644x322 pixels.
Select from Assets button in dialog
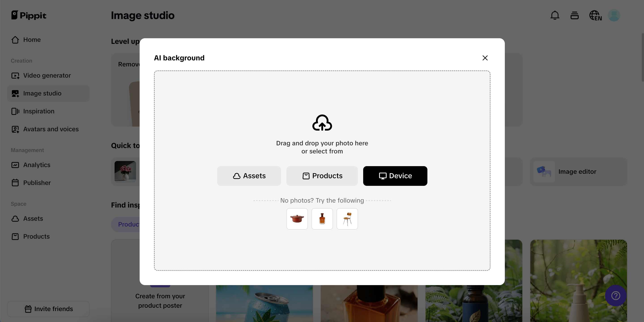click(x=249, y=176)
